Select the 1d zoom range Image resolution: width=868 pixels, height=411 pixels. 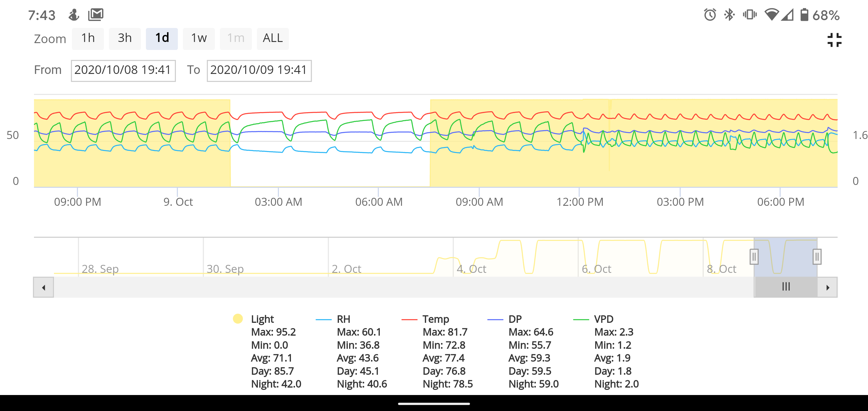(x=162, y=39)
